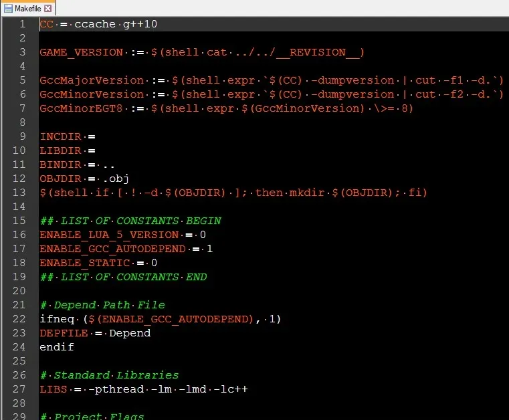Click the GccMinorEGT8 variable
Viewport: 509px width, 420px height.
pos(81,108)
